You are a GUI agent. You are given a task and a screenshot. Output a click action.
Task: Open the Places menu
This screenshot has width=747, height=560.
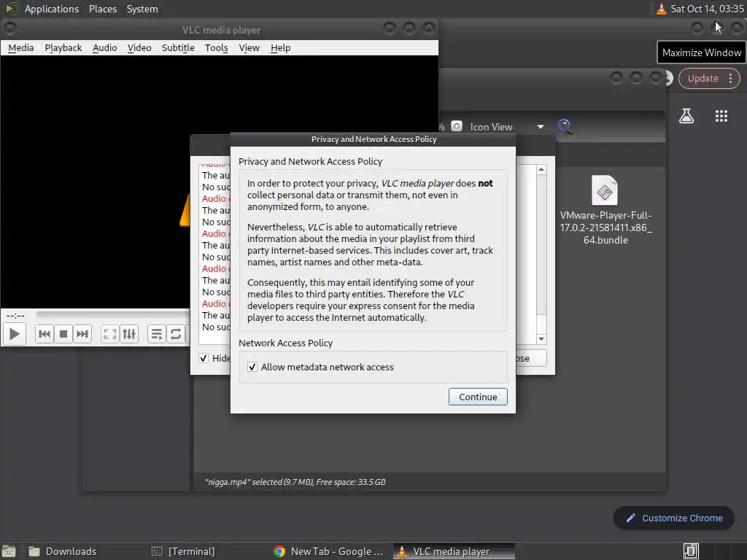pyautogui.click(x=102, y=9)
